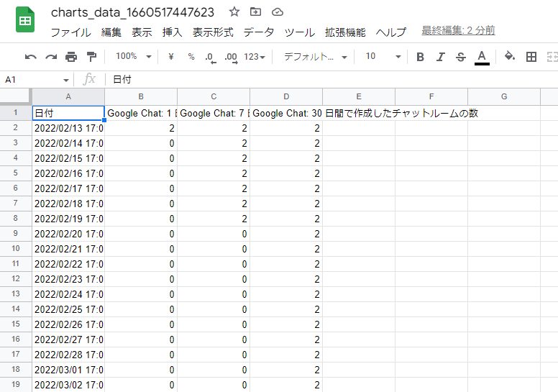Open the ツール menu
This screenshot has width=558, height=392.
click(299, 32)
